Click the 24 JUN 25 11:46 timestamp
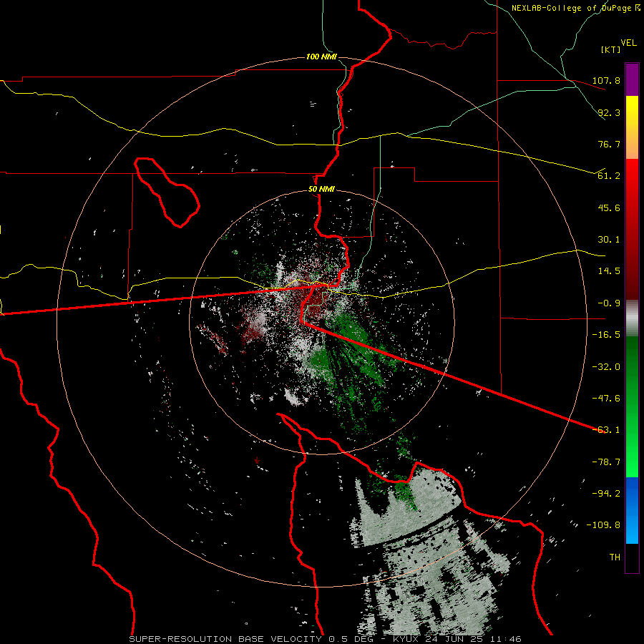Viewport: 644px width, 644px height. pos(474,639)
